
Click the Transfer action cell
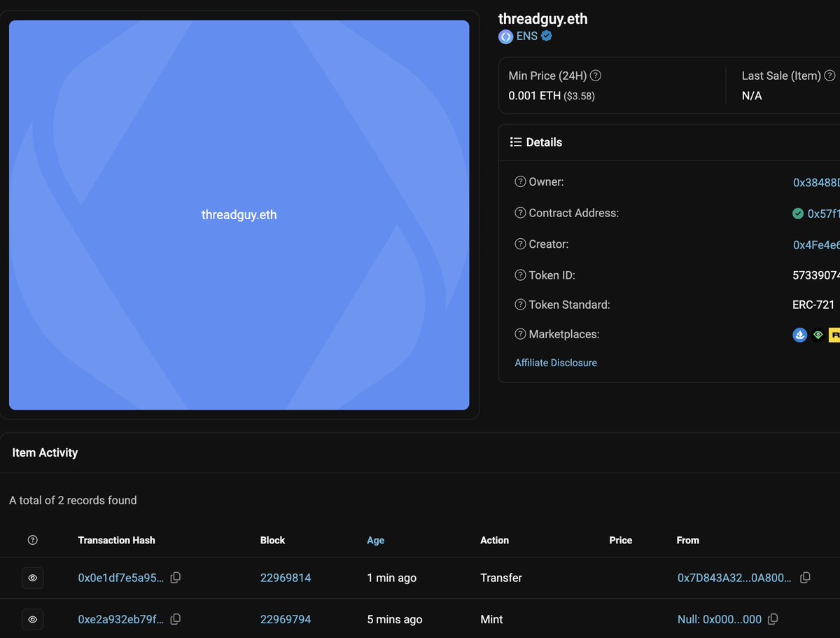click(501, 578)
